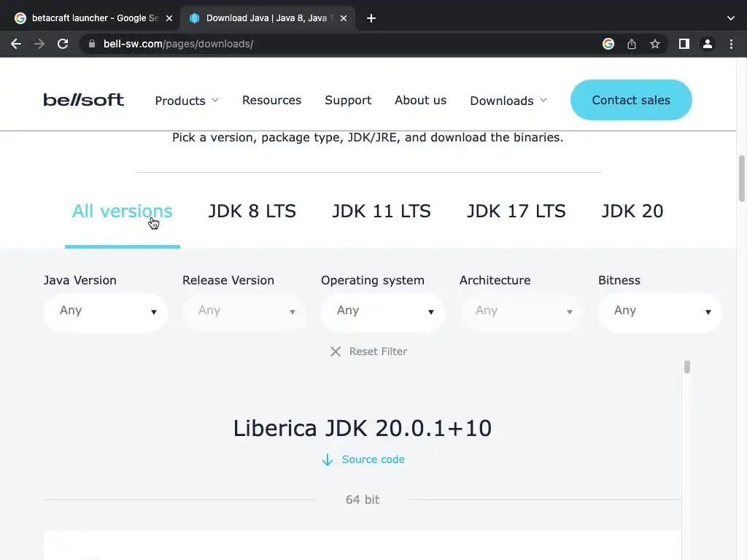747x560 pixels.
Task: Open the tab search chevron
Action: pyautogui.click(x=731, y=18)
